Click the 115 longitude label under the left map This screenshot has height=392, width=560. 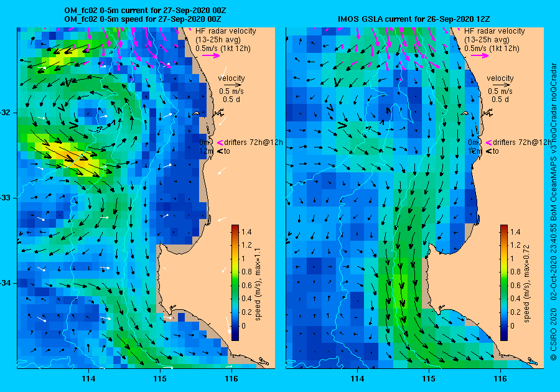(x=160, y=379)
